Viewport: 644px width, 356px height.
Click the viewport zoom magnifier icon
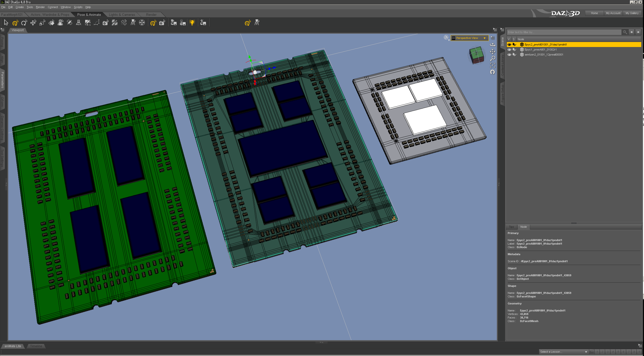pos(493,59)
